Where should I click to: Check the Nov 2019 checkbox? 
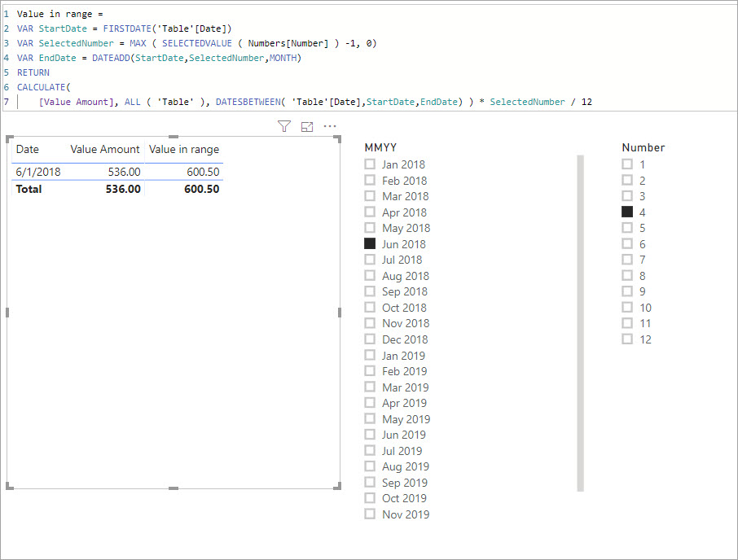370,514
